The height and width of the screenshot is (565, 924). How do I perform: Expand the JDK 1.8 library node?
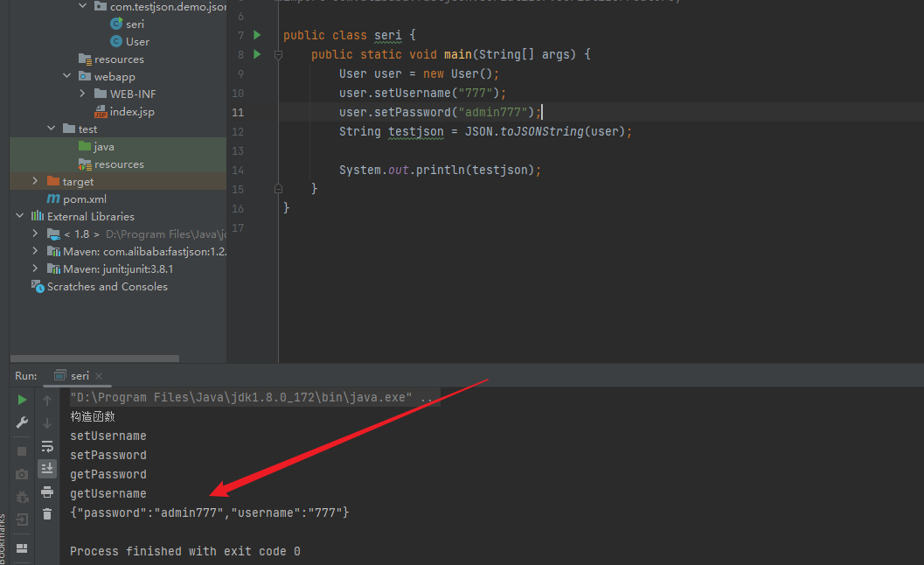point(35,234)
